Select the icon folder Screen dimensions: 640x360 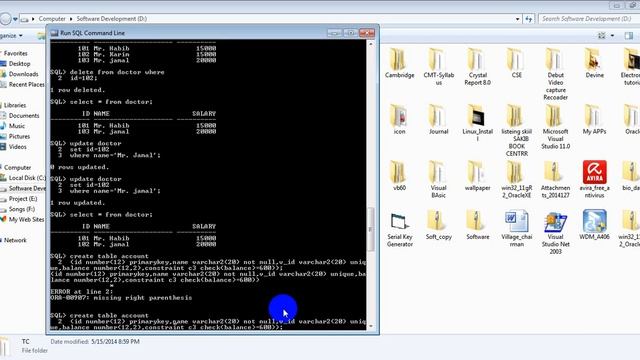[399, 119]
